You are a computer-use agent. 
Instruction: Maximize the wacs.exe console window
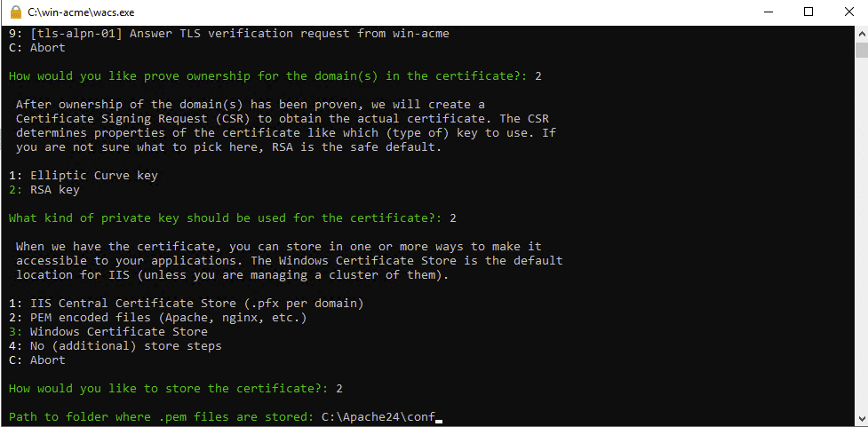pyautogui.click(x=808, y=12)
